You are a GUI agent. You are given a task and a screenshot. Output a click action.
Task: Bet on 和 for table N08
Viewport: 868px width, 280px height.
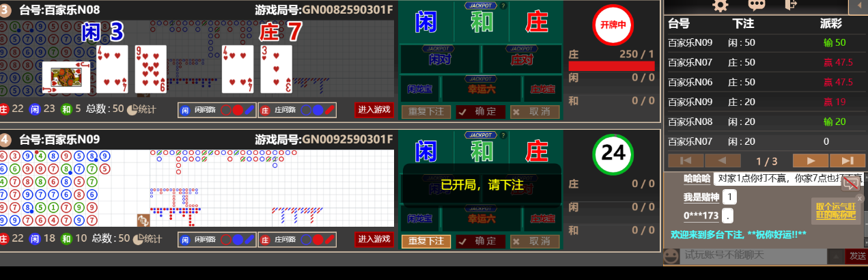tap(481, 22)
